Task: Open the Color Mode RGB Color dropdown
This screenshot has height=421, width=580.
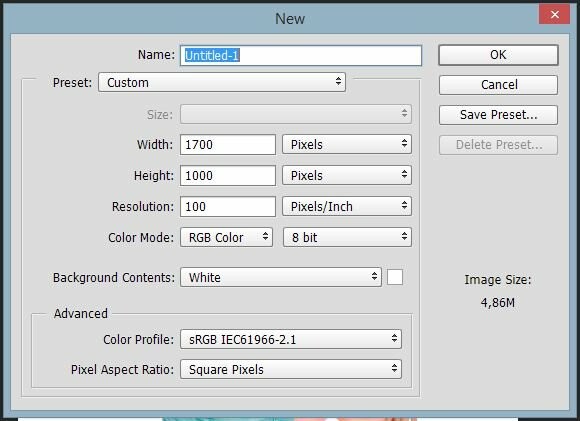Action: coord(226,237)
